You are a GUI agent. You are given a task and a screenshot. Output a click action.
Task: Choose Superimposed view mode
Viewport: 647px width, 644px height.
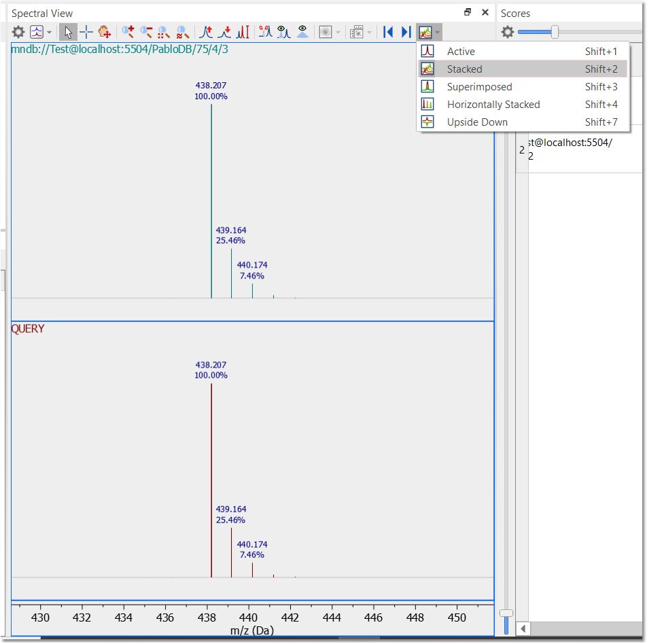click(523, 87)
